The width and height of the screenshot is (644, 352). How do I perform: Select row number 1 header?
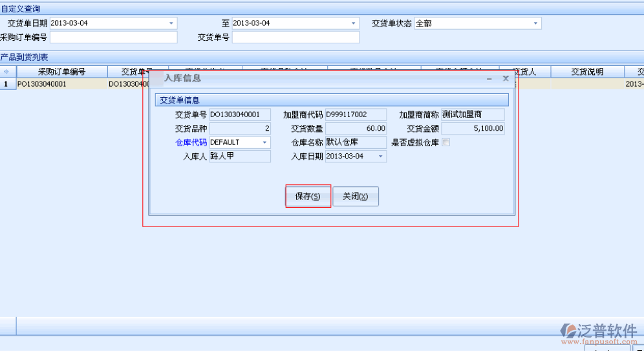[8, 84]
